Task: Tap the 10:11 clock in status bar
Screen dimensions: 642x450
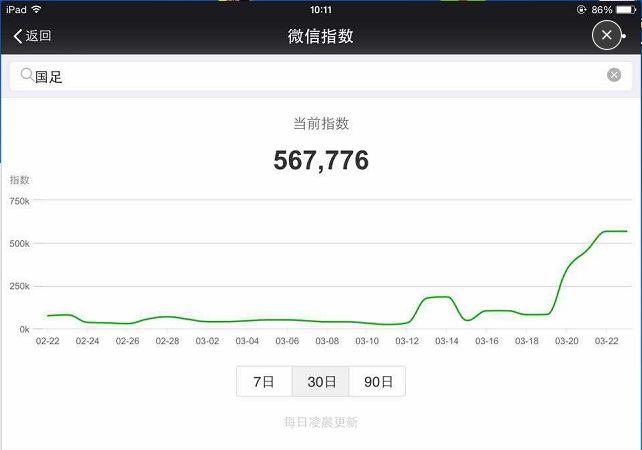Action: 321,10
